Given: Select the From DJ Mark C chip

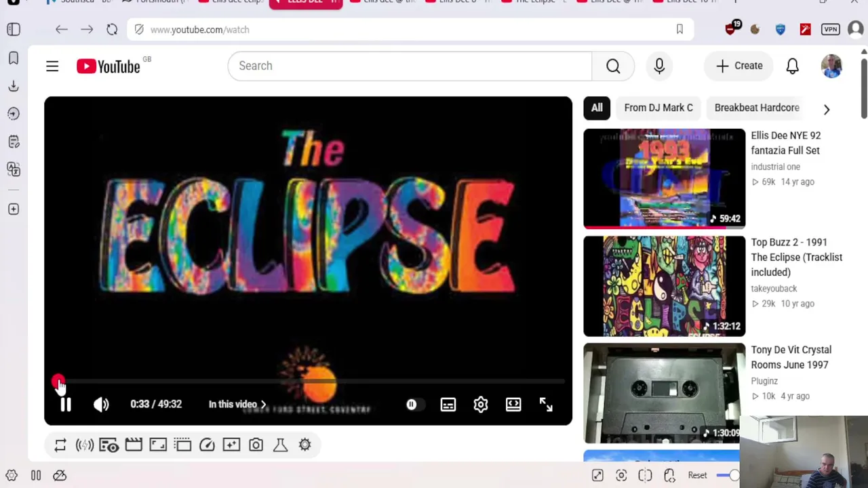Looking at the screenshot, I should [658, 108].
